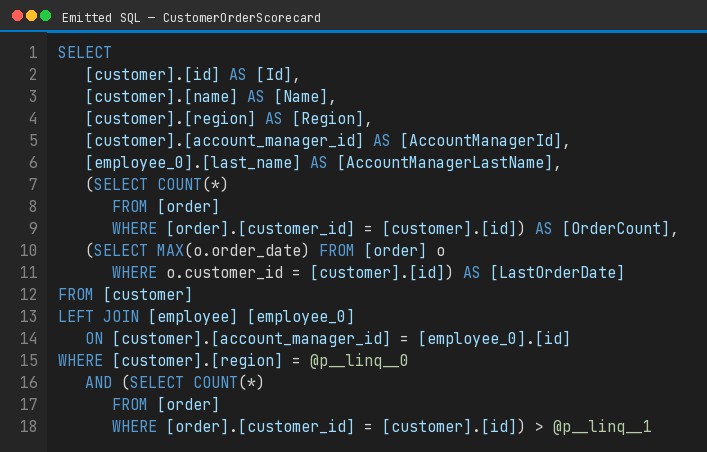This screenshot has width=707, height=452.
Task: Click [account_manager_id] on line 5
Action: click(x=274, y=141)
